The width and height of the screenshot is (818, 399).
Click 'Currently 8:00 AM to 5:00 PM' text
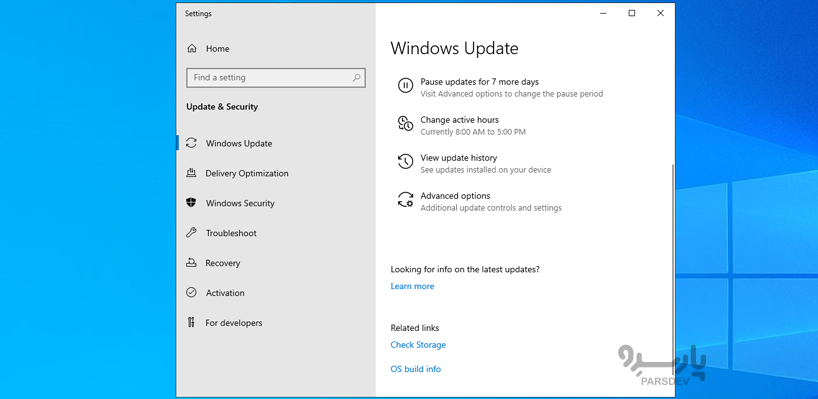473,132
